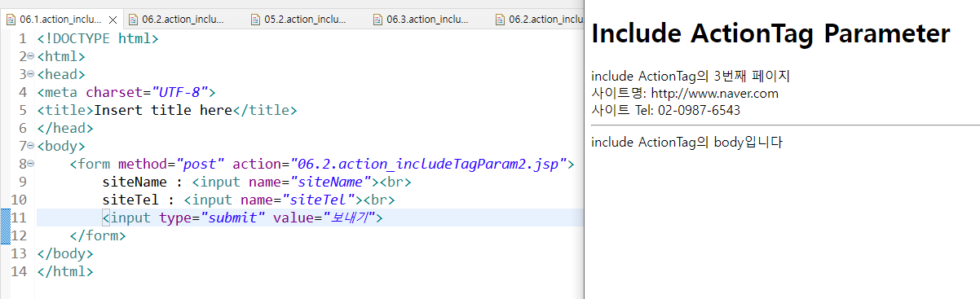980x299 pixels.
Task: Click the closing </head> tag line
Action: (x=65, y=128)
